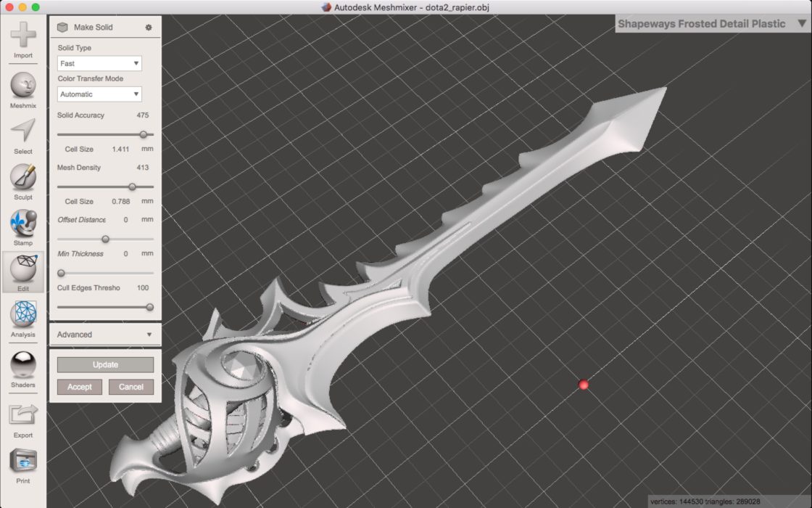Click Accept to apply Make Solid
Image resolution: width=812 pixels, height=508 pixels.
point(80,387)
